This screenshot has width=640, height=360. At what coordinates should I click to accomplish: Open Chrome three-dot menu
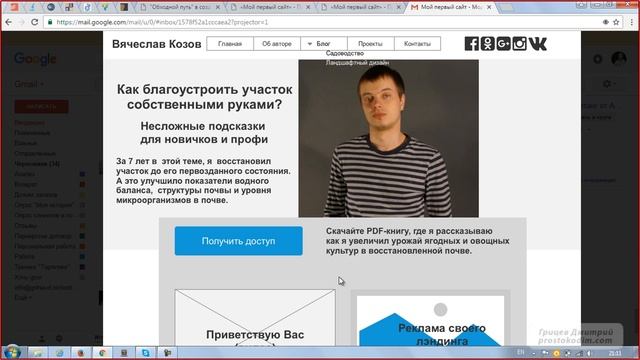point(631,22)
